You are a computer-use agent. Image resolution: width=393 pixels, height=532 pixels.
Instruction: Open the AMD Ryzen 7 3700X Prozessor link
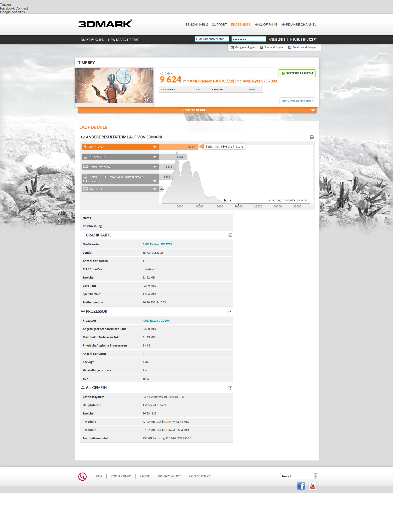pos(156,321)
